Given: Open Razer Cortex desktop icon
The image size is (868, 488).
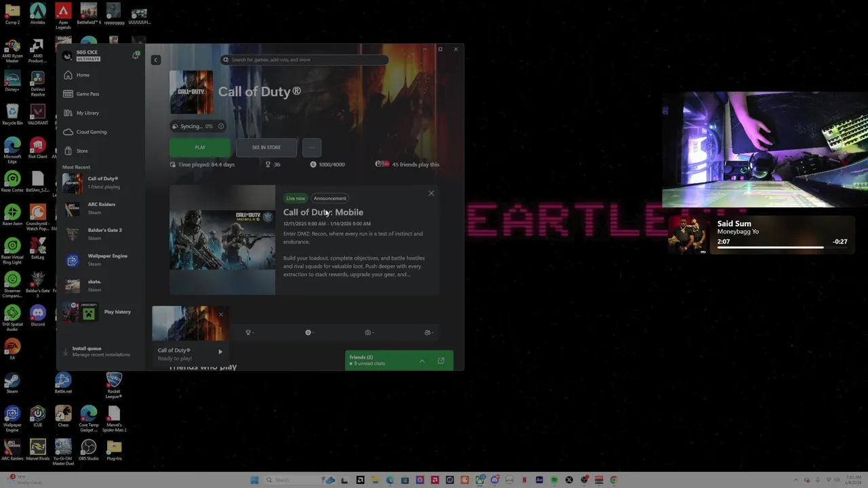Looking at the screenshot, I should coord(12,182).
